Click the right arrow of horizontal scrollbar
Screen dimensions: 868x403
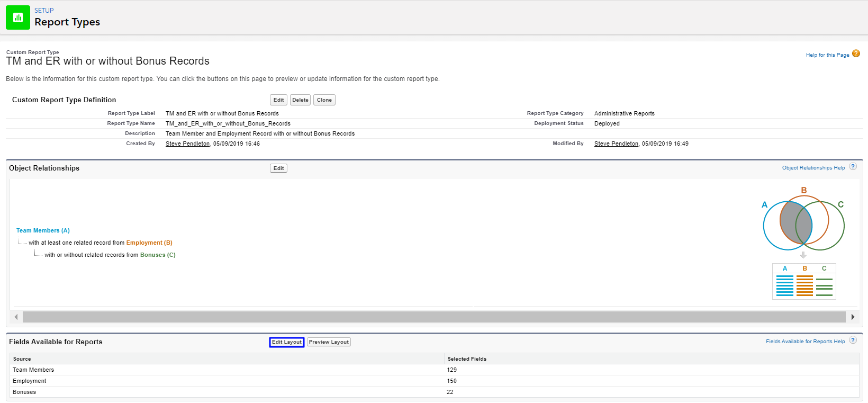click(x=853, y=317)
